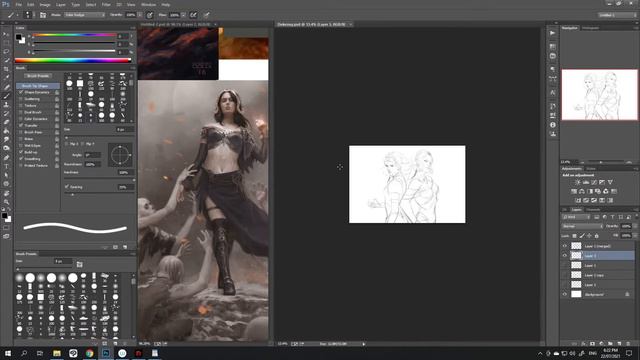Screen dimensions: 640x360
Task: Click the Navigator preview thumbnail
Action: coord(599,95)
